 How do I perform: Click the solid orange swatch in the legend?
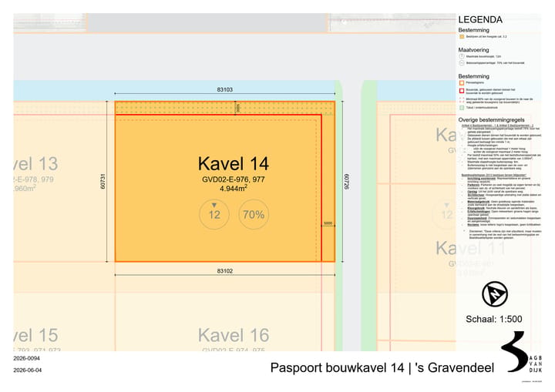tap(462, 36)
